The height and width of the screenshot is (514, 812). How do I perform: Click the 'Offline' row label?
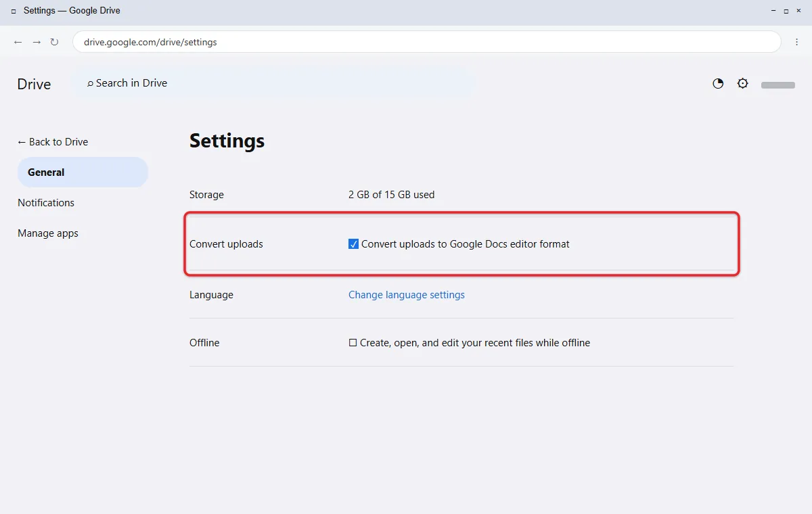[204, 343]
